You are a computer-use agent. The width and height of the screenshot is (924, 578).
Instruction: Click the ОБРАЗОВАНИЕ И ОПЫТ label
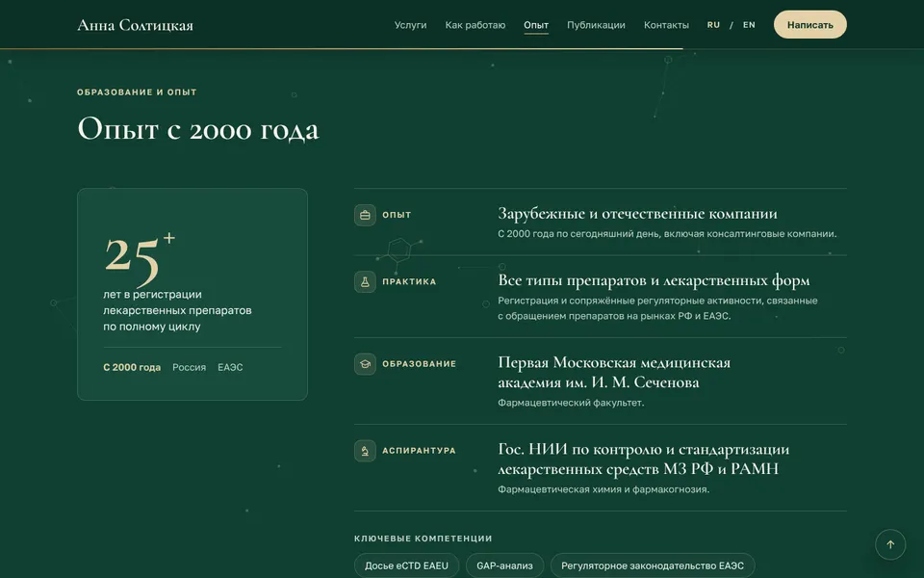pyautogui.click(x=137, y=92)
